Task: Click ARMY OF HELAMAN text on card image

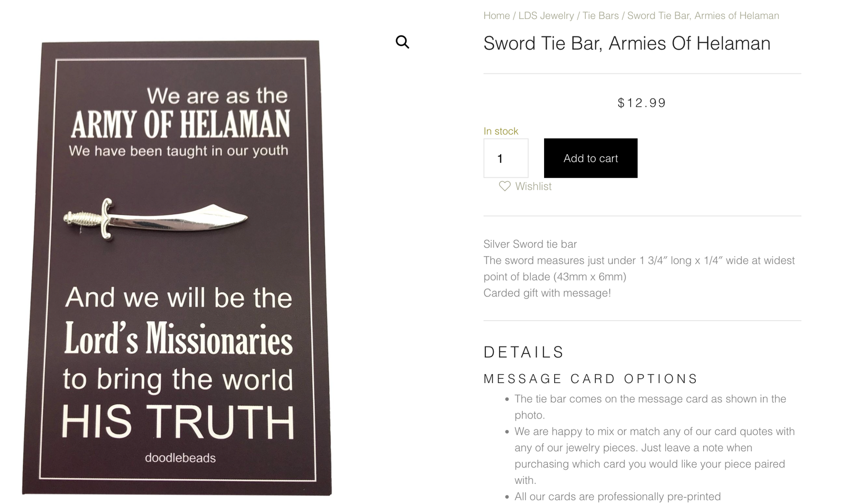Action: click(x=180, y=124)
